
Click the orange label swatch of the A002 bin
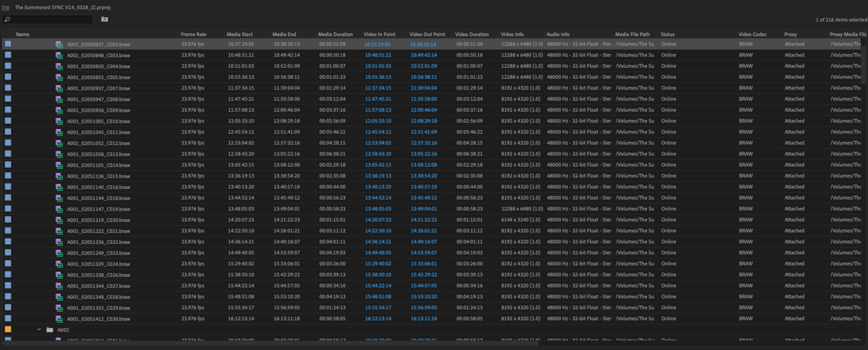tap(8, 329)
